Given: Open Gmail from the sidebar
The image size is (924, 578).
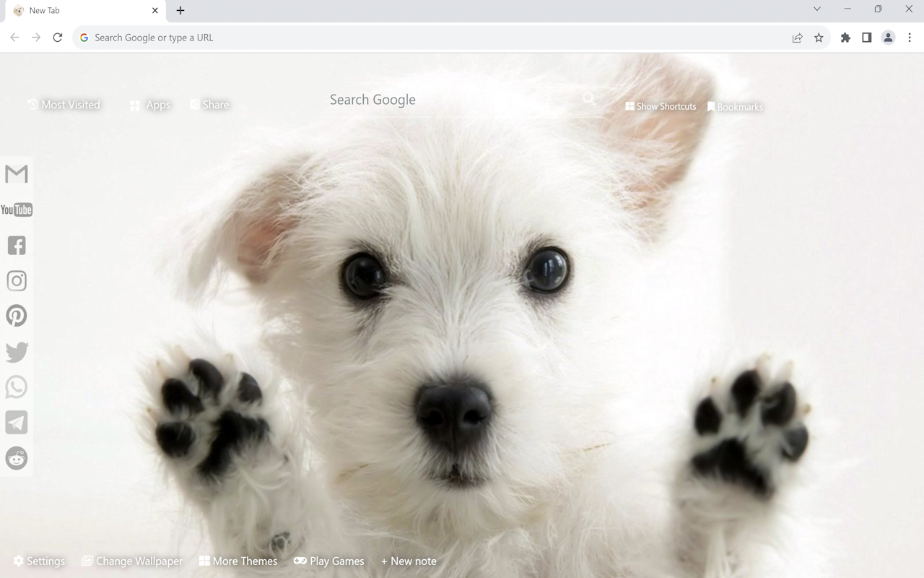Looking at the screenshot, I should click(16, 173).
